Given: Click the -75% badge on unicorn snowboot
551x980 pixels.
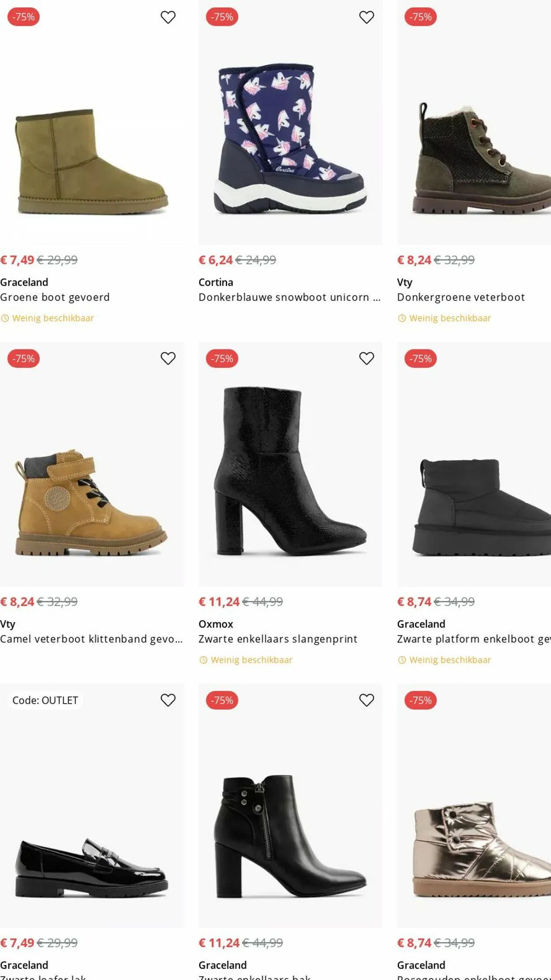Looking at the screenshot, I should point(222,17).
